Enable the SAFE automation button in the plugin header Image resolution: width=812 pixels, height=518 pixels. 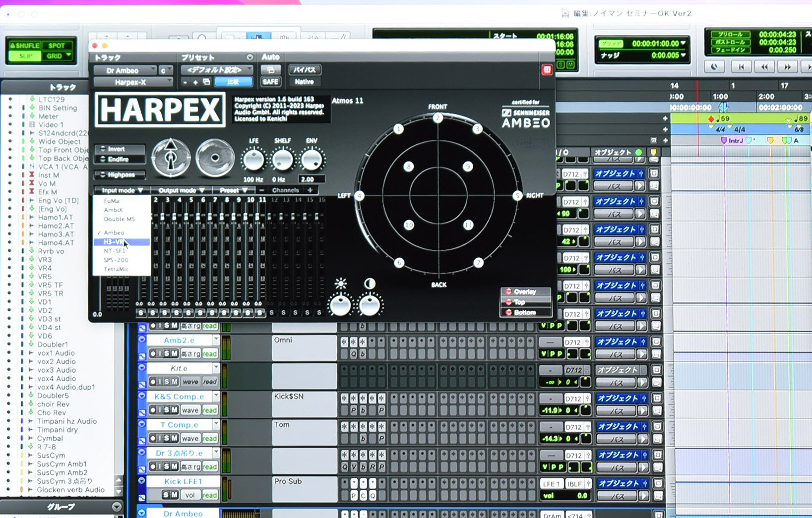coord(271,82)
